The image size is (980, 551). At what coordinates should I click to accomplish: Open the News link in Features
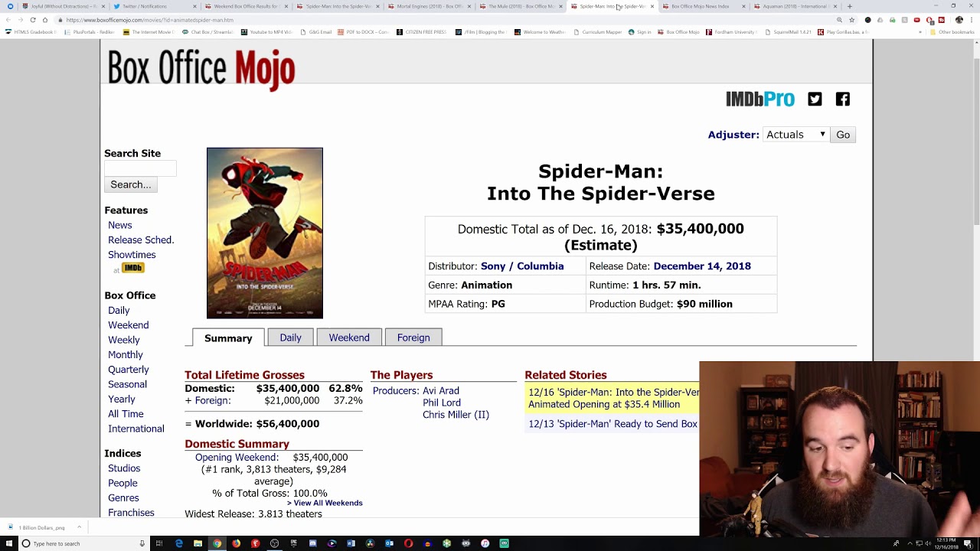click(120, 225)
